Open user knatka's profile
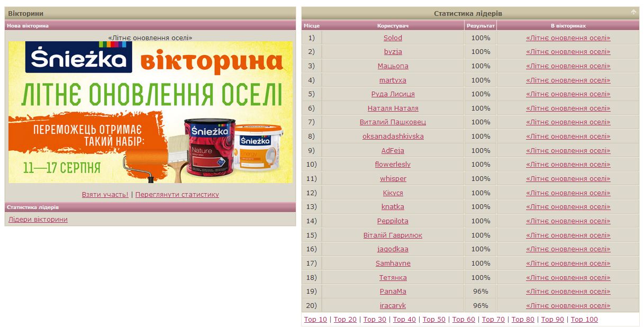 (x=393, y=206)
